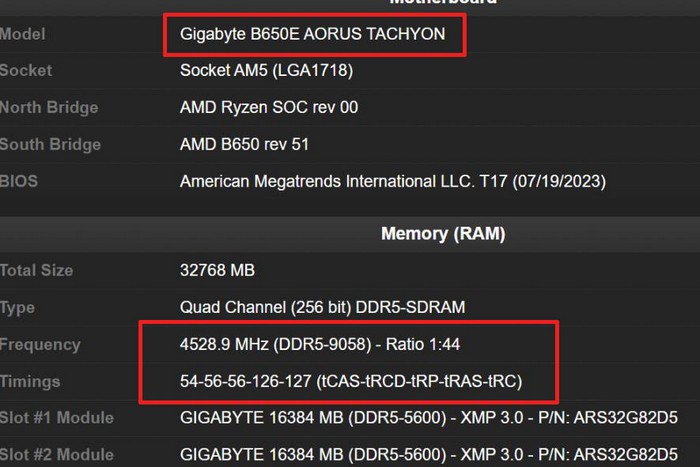Click the Gigabyte B650E AORUS TACHYON model text

pyautogui.click(x=311, y=34)
